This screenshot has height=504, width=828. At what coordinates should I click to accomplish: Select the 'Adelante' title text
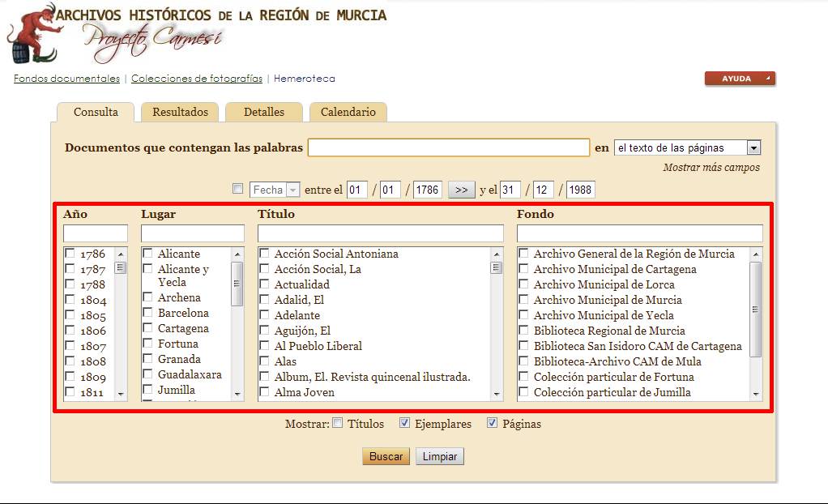(297, 315)
